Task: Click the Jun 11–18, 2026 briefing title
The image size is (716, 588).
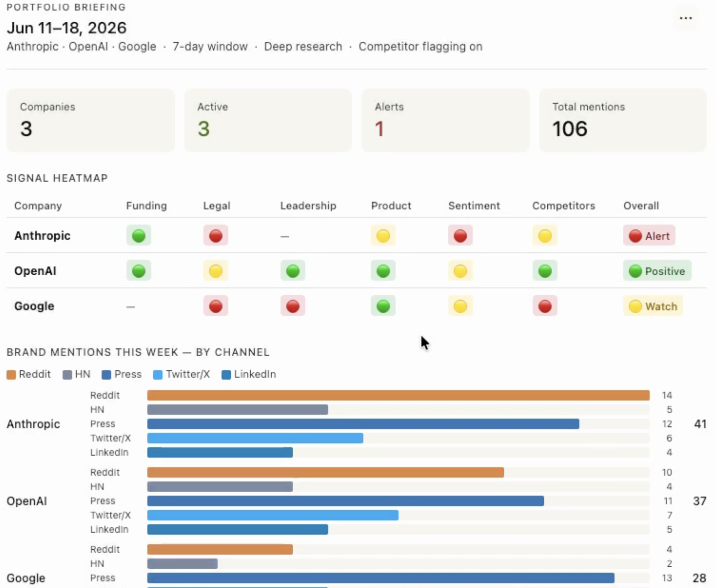Action: 67,28
